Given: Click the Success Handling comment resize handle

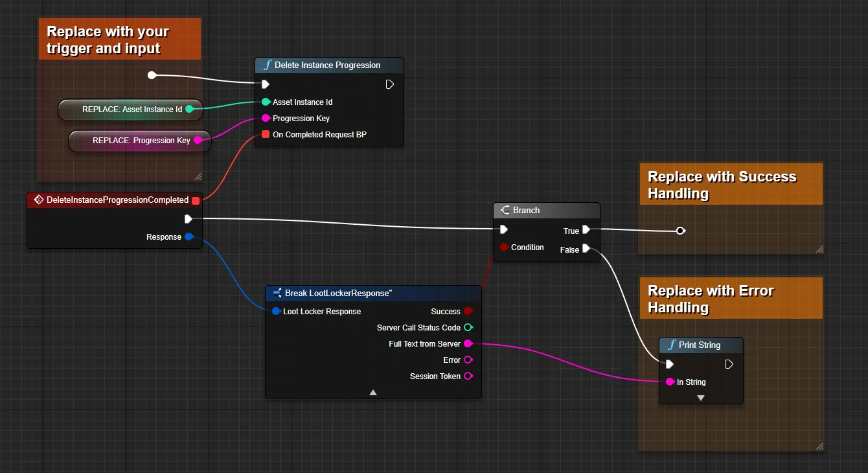Looking at the screenshot, I should coord(819,249).
